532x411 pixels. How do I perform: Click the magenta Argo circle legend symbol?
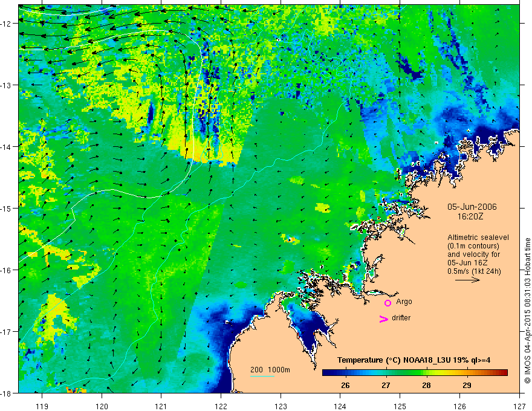(x=388, y=303)
